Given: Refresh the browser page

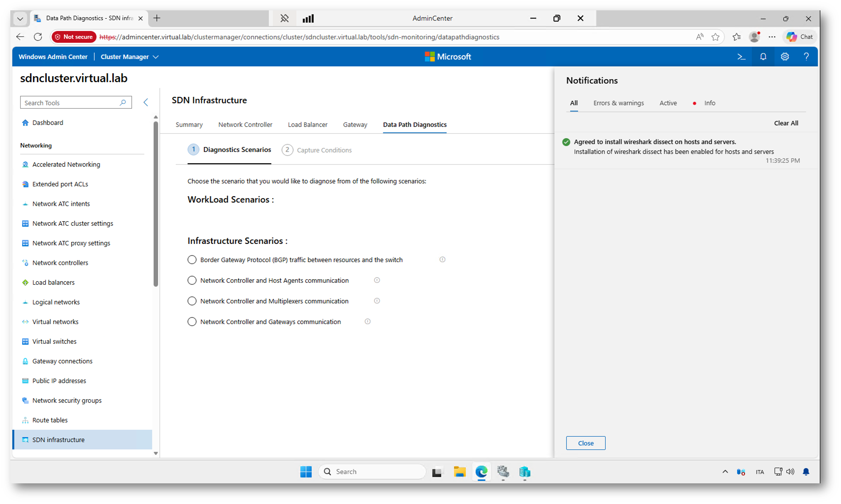Looking at the screenshot, I should coord(38,37).
